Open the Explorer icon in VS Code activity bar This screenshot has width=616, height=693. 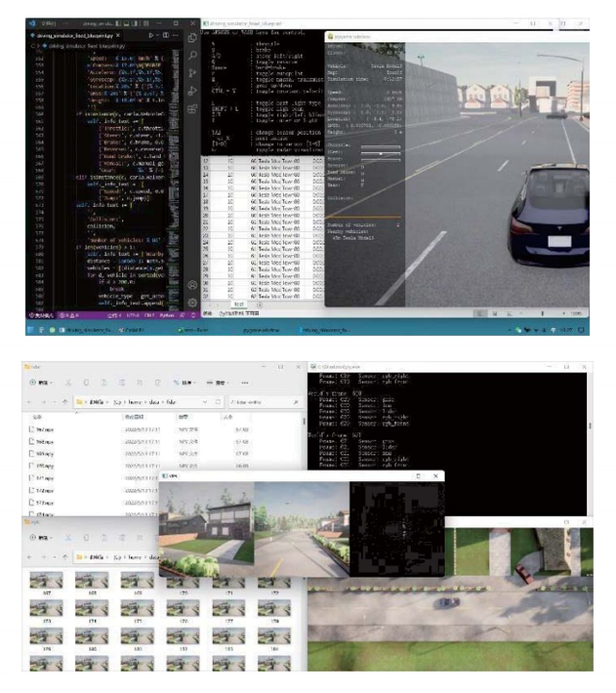(x=193, y=38)
